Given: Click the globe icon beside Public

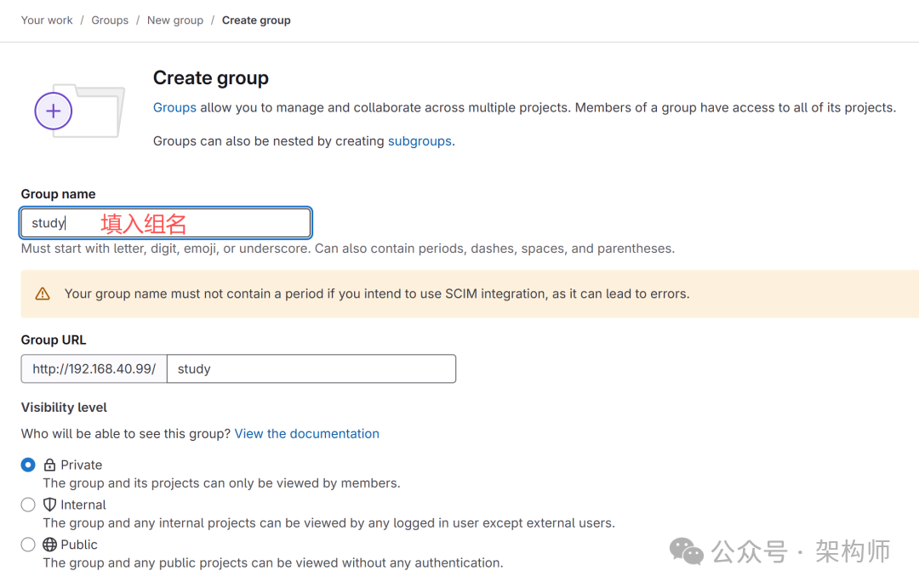Looking at the screenshot, I should 49,545.
